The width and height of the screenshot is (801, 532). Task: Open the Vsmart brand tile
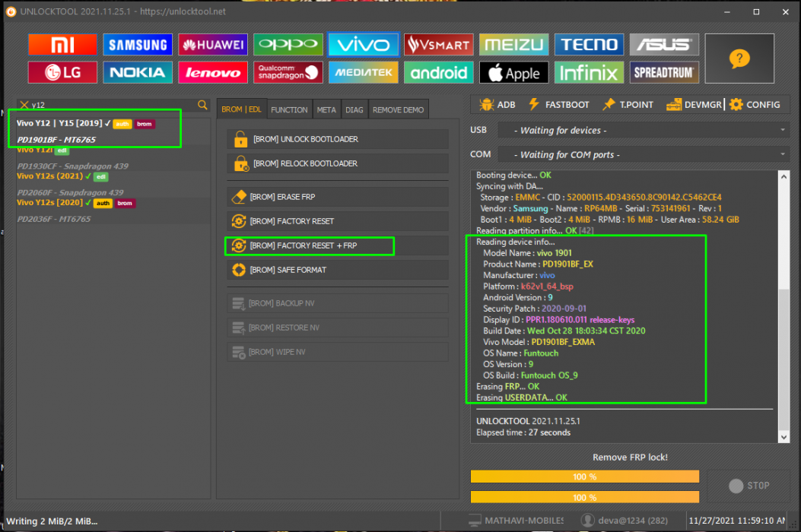click(439, 45)
